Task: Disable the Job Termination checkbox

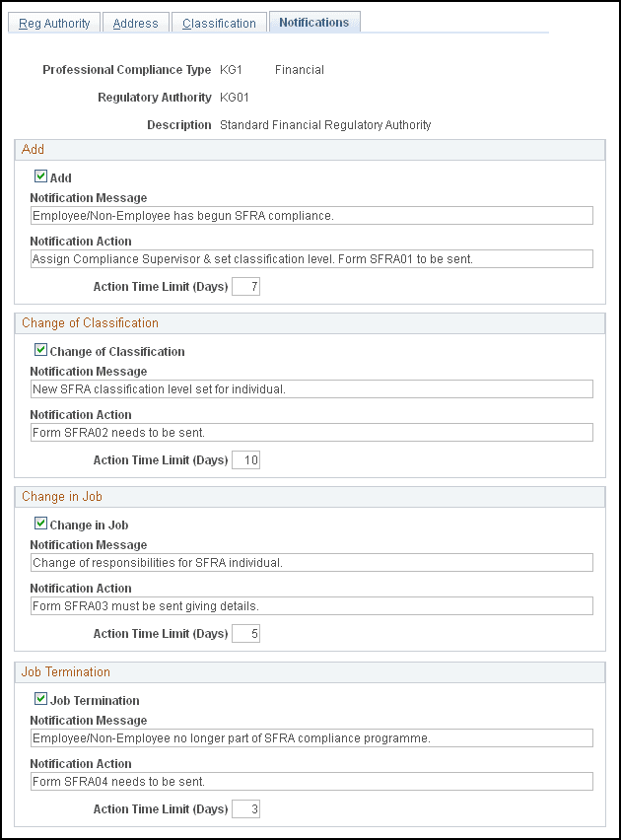Action: coord(40,700)
